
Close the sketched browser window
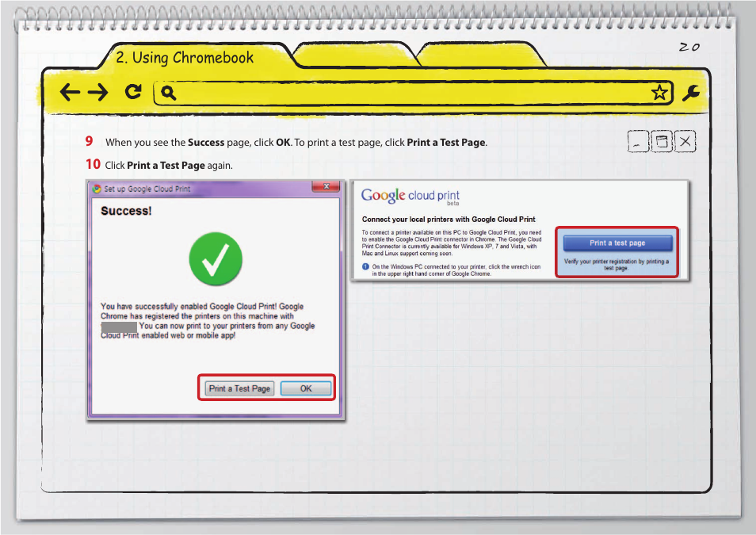tap(685, 141)
